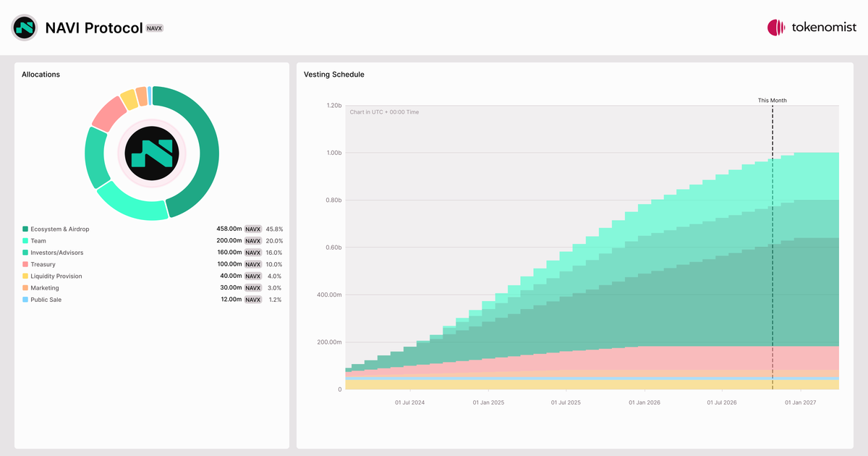Click the '01 Jul 2024' axis label
This screenshot has width=868, height=456.
[409, 402]
